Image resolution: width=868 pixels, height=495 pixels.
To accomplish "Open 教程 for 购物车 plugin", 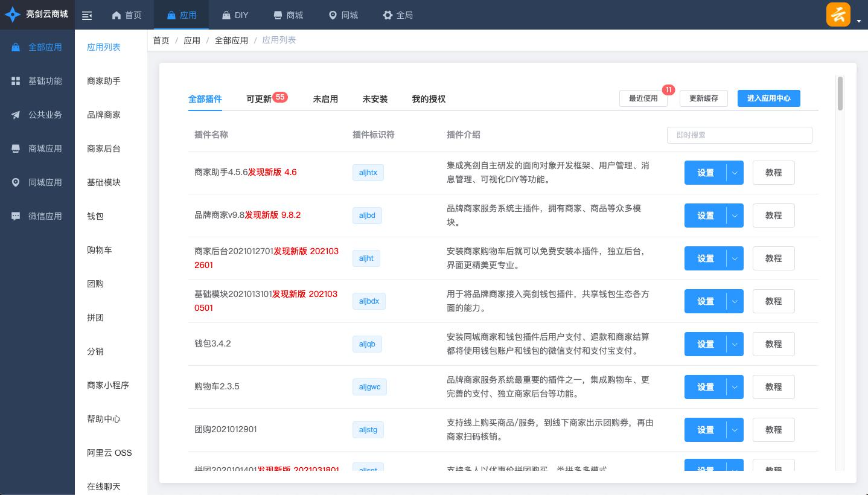I will [x=774, y=387].
